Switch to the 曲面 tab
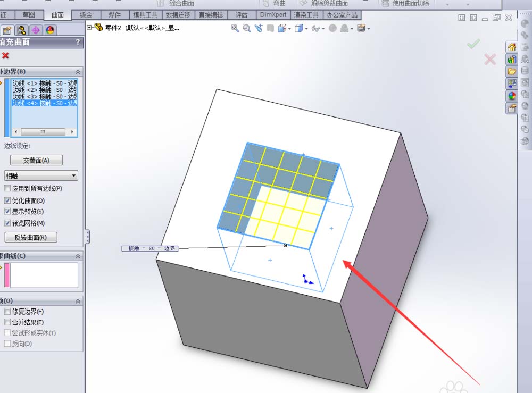The width and height of the screenshot is (532, 393). click(57, 15)
